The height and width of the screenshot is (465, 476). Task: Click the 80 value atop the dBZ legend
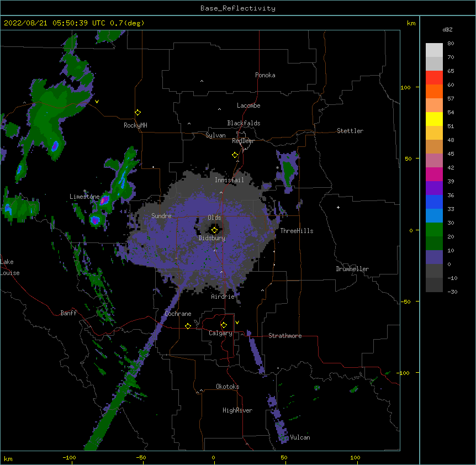coord(451,44)
